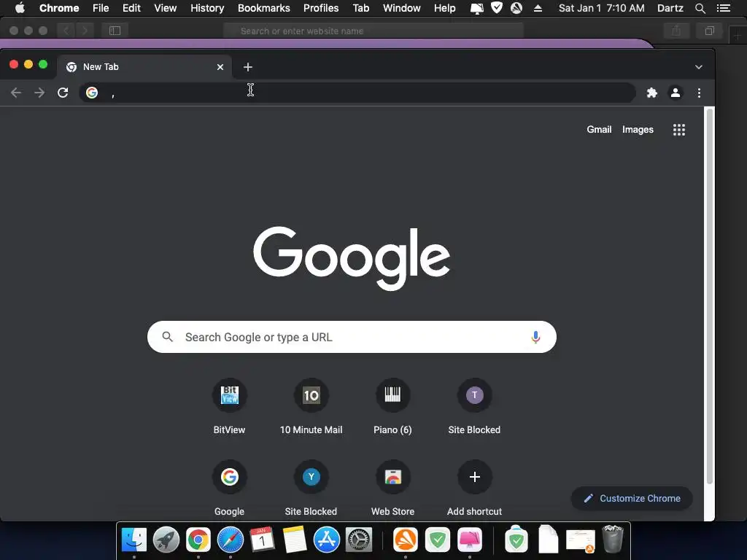
Task: Open Spotlight search magnifier in menu bar
Action: point(700,8)
